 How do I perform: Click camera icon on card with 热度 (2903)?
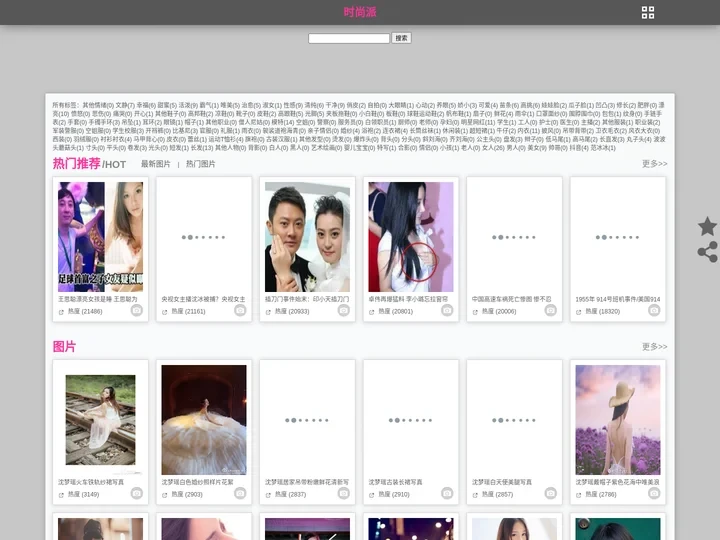click(x=240, y=493)
